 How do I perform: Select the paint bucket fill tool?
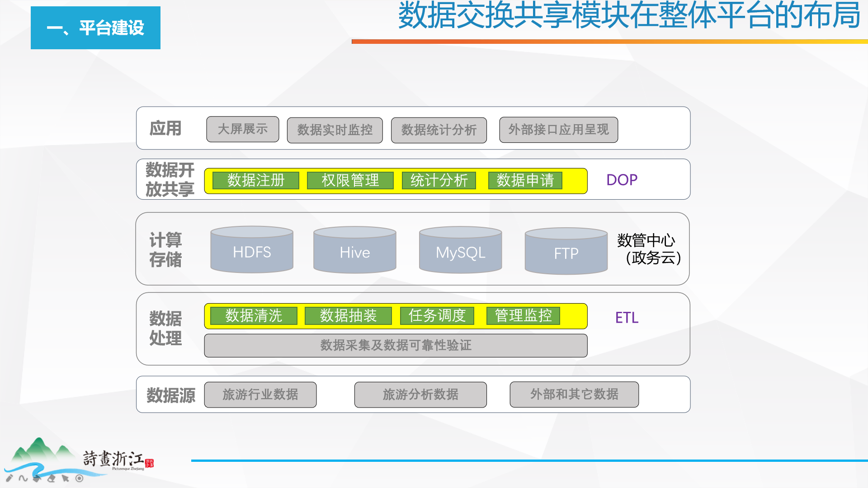coord(37,478)
